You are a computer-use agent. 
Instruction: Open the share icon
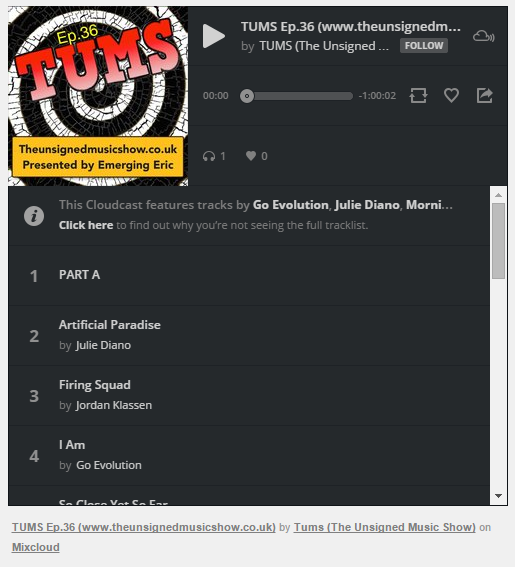pyautogui.click(x=485, y=95)
